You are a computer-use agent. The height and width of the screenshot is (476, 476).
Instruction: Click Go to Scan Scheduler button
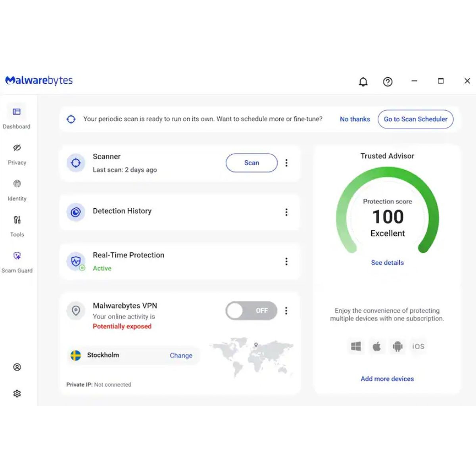(415, 119)
